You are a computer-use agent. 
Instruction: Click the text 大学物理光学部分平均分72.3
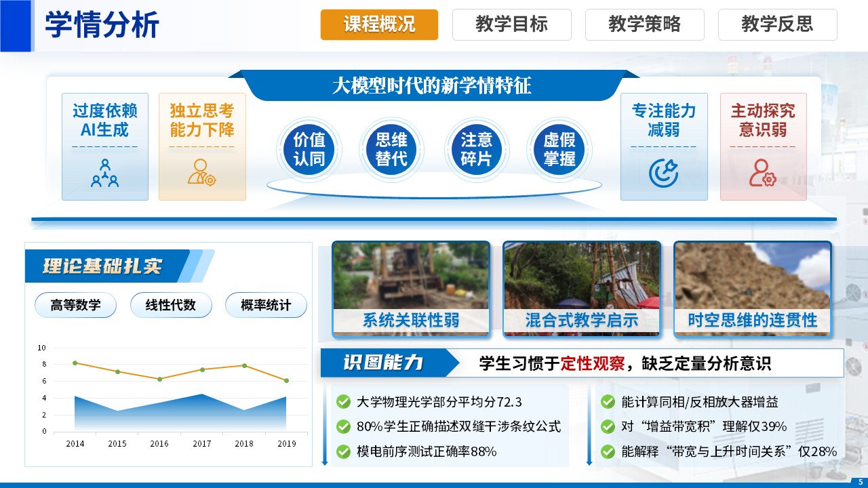(x=439, y=402)
